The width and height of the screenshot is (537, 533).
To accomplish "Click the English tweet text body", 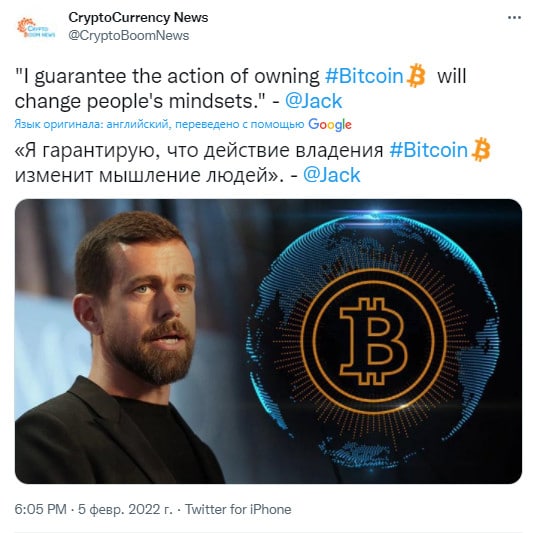I will click(240, 88).
